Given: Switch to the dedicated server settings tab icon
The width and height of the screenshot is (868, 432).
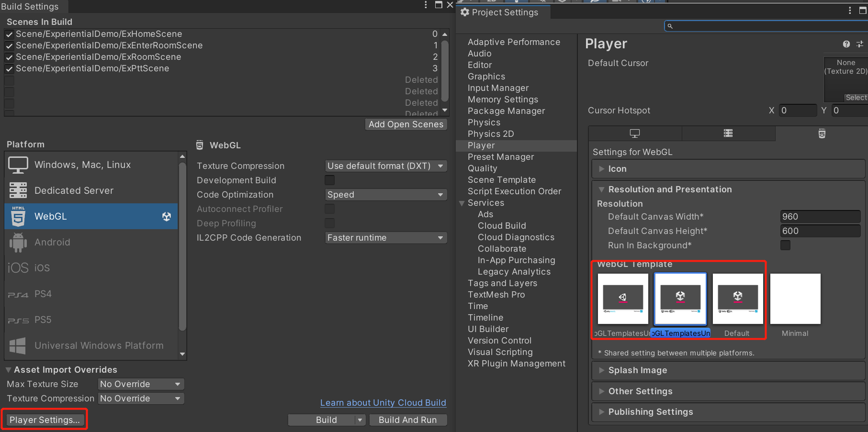Looking at the screenshot, I should point(728,133).
